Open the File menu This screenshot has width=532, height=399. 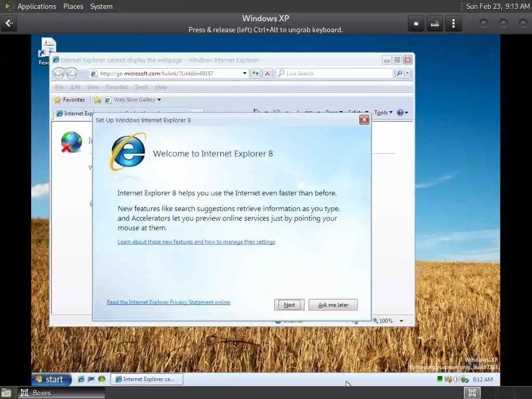point(59,87)
